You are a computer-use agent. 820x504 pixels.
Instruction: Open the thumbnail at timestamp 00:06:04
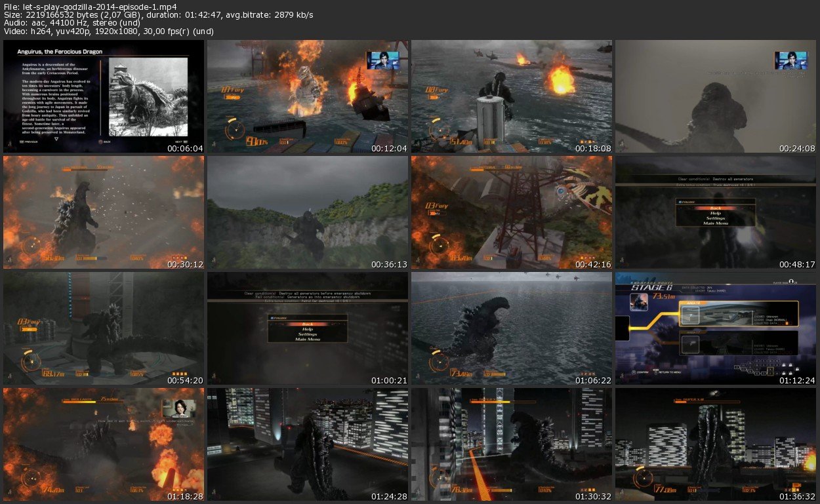[x=104, y=96]
